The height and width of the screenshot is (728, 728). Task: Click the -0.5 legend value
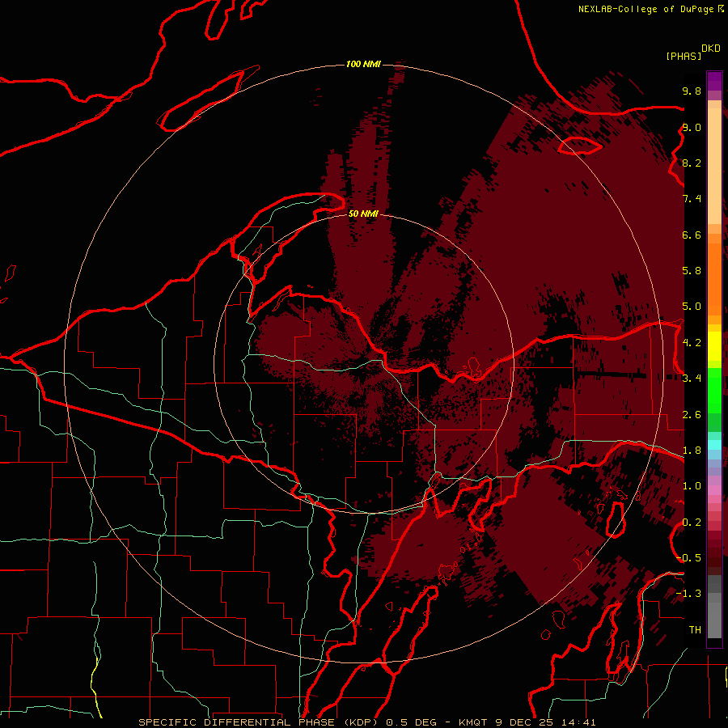coord(688,558)
